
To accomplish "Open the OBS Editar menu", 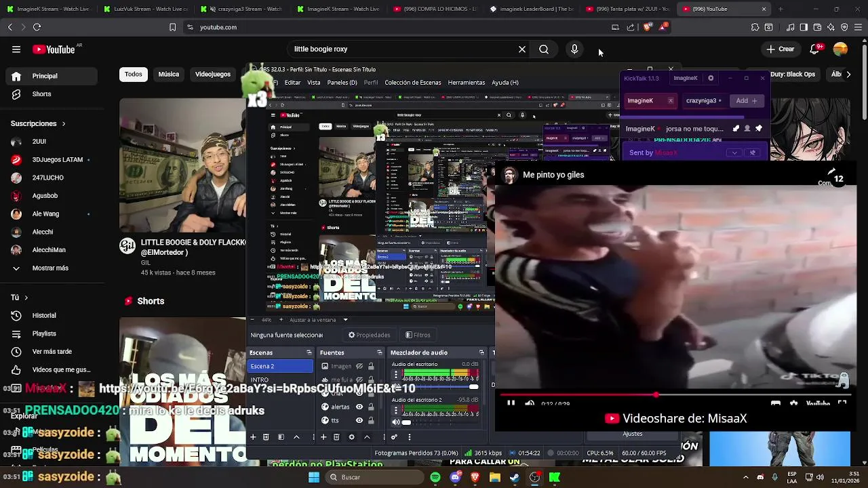I will pyautogui.click(x=292, y=83).
